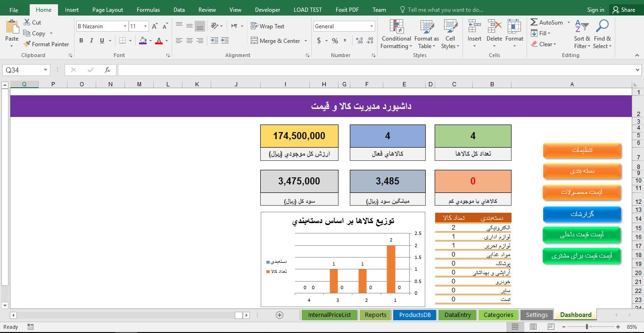Apply the AutoSum function
Screen dimensions: 644x333
[x=547, y=22]
